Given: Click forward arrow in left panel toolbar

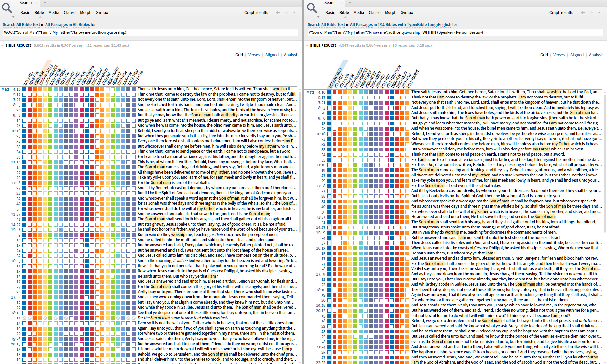Looking at the screenshot, I should click(286, 13).
